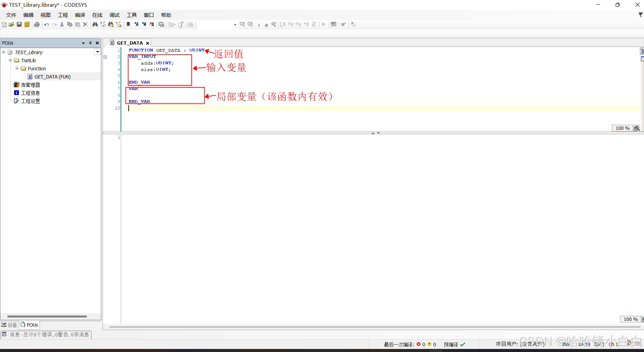Click the Undo icon
The image size is (644, 352).
46,24
